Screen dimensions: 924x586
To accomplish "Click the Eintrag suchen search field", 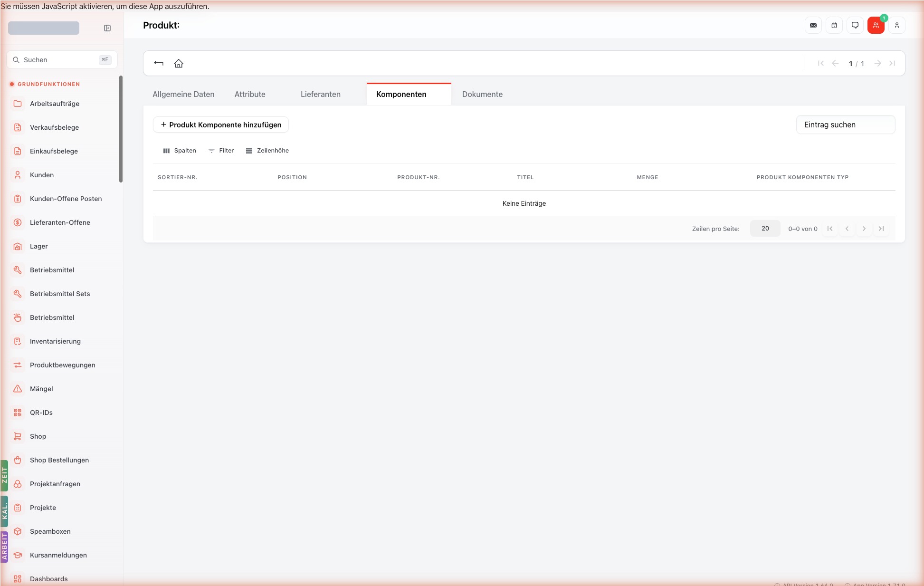I will 846,125.
